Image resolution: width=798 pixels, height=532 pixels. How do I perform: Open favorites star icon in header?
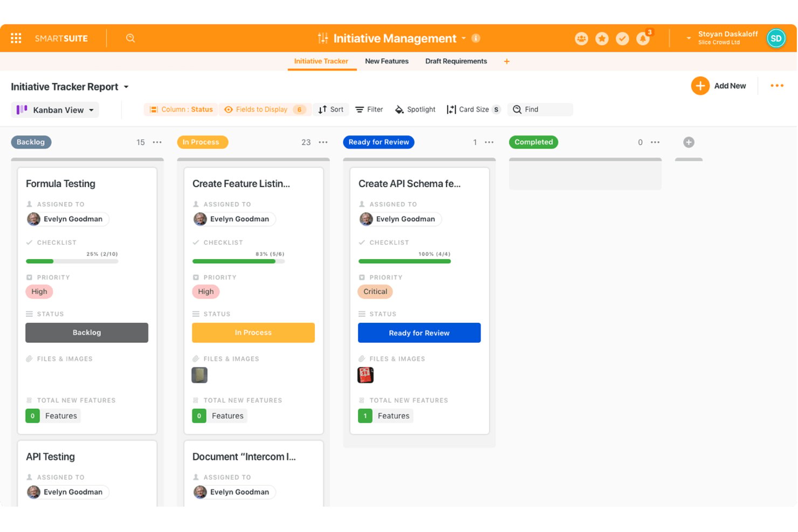click(602, 38)
